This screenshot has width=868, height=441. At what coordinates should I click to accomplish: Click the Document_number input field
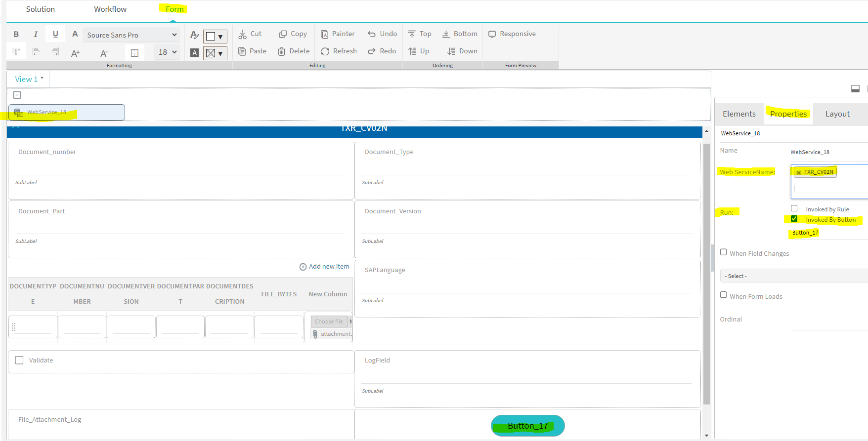[x=180, y=167]
